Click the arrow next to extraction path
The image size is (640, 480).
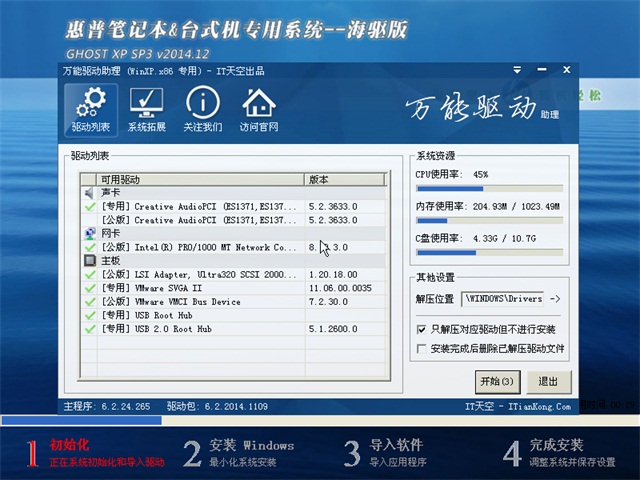point(556,299)
